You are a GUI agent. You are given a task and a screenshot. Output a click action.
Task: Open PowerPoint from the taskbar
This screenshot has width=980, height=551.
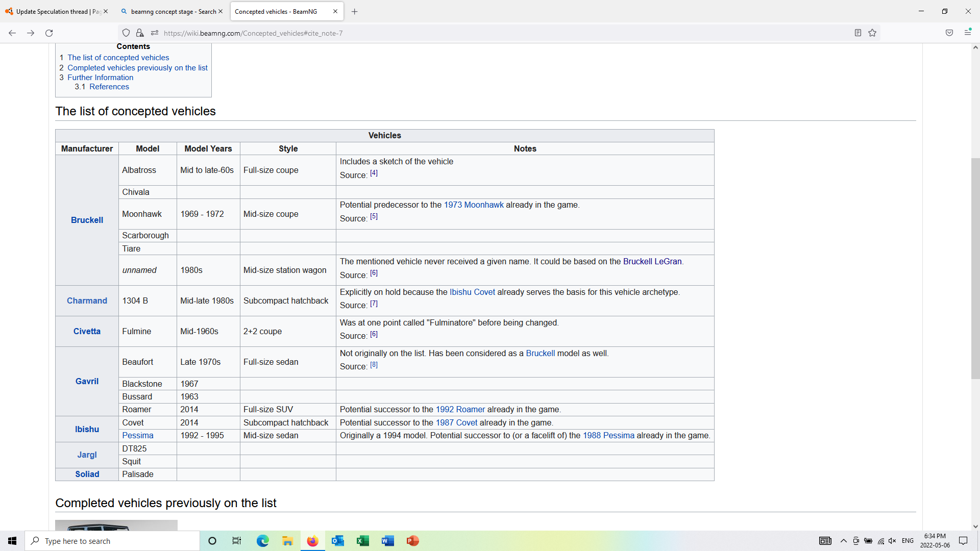pyautogui.click(x=412, y=541)
